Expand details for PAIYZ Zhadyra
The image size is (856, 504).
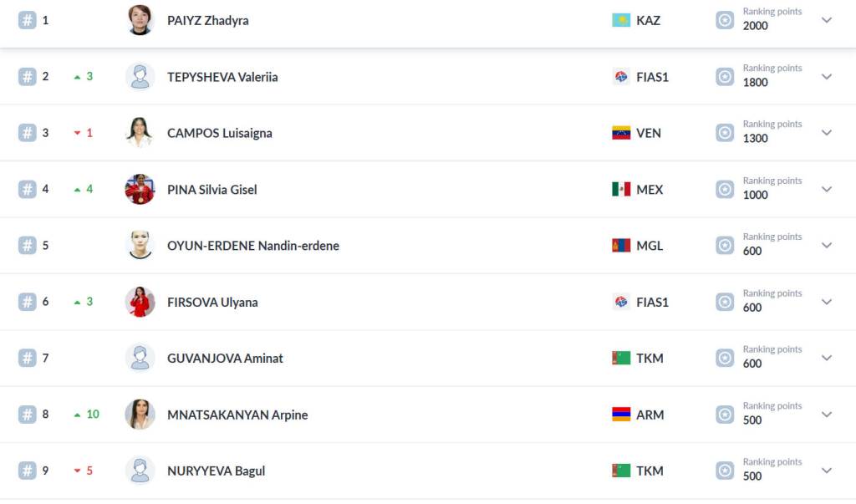[x=827, y=20]
